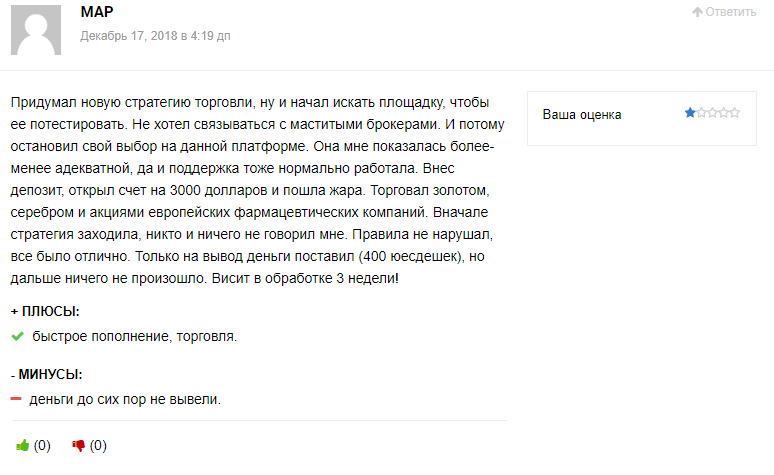This screenshot has height=475, width=774.
Task: Like the review with thumbs up
Action: coord(22,445)
